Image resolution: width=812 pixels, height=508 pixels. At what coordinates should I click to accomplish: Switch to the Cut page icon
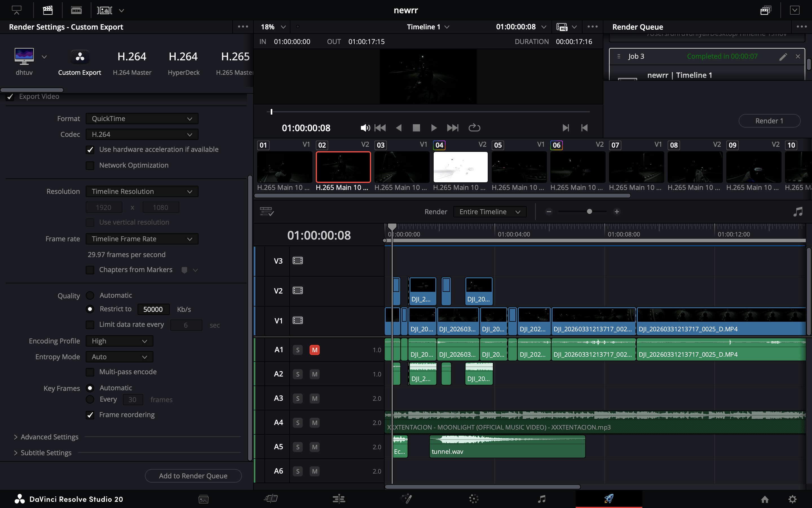[x=271, y=499]
